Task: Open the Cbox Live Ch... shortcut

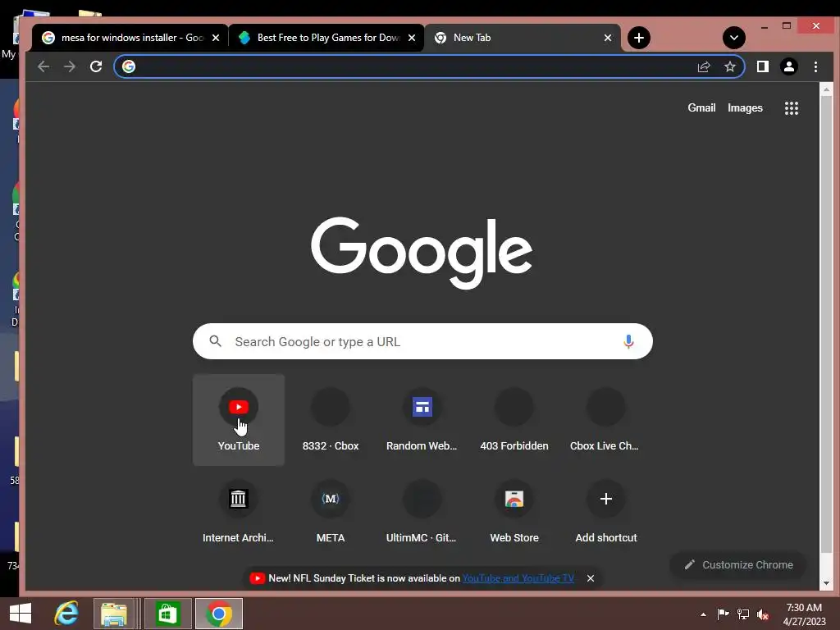Action: pos(606,419)
